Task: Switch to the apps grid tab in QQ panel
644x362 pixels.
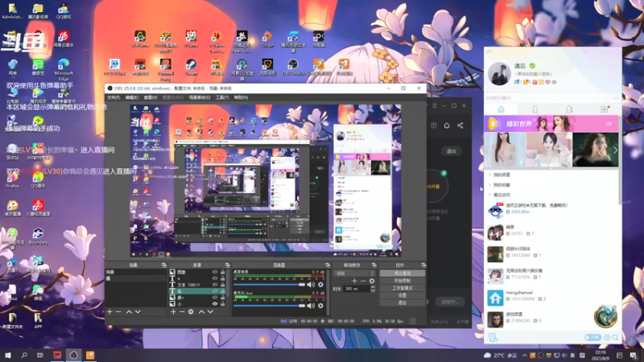Action: point(604,109)
